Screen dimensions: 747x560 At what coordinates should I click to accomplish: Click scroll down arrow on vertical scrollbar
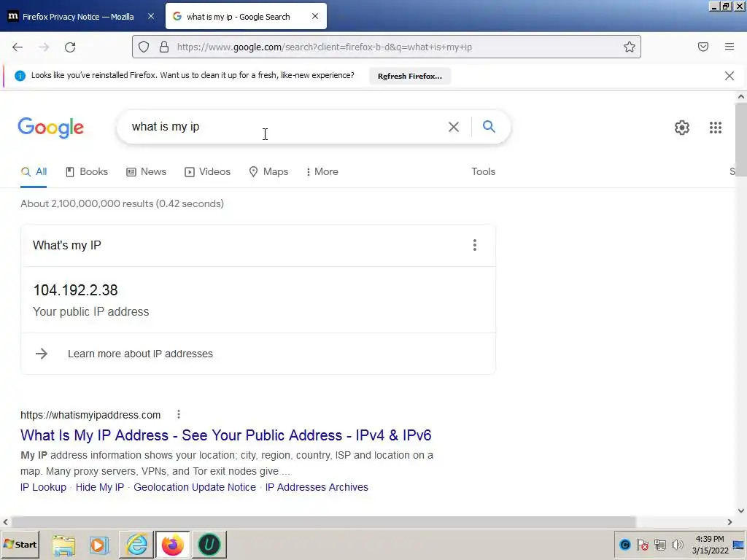tap(741, 511)
